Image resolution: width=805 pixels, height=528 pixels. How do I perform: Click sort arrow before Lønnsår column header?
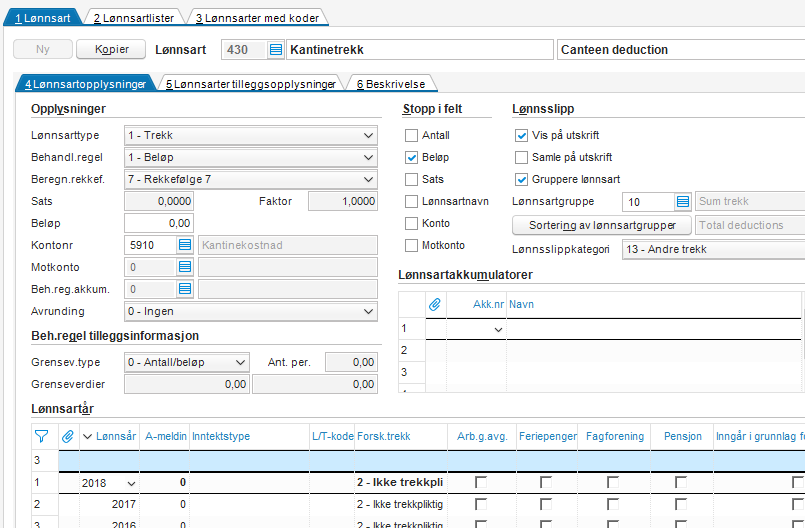(x=87, y=437)
